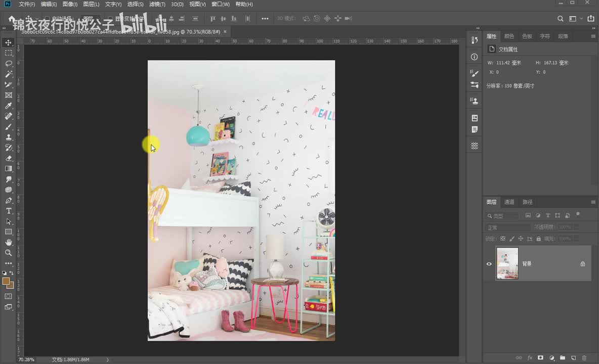Viewport: 599px width, 364px height.
Task: Select the Frame tool
Action: click(x=9, y=95)
